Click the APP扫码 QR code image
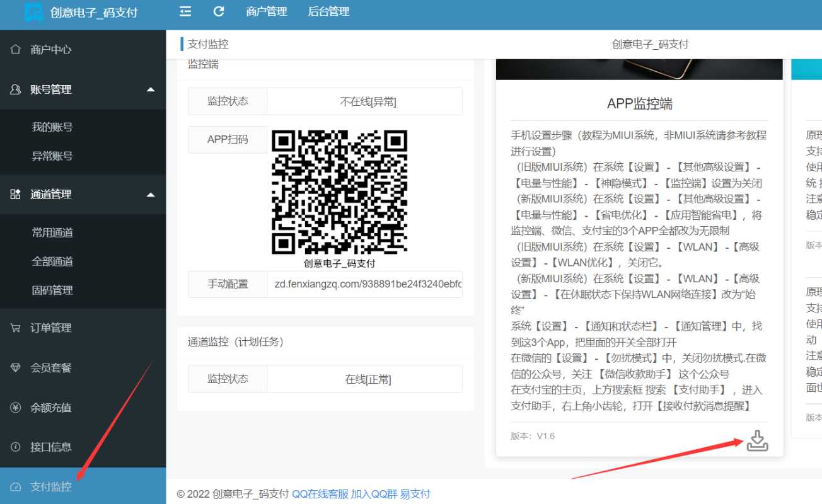822x504 pixels. pos(339,192)
